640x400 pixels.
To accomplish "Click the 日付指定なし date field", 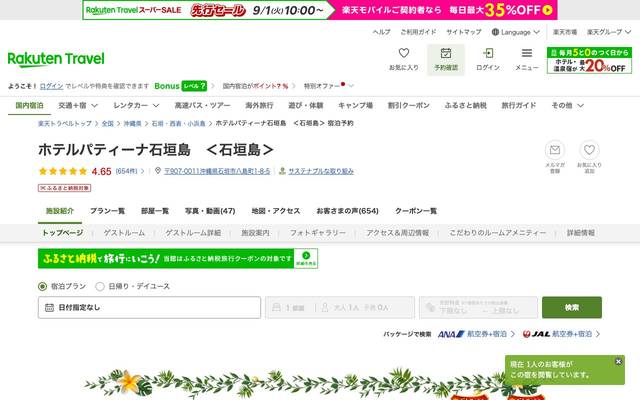I will 149,307.
